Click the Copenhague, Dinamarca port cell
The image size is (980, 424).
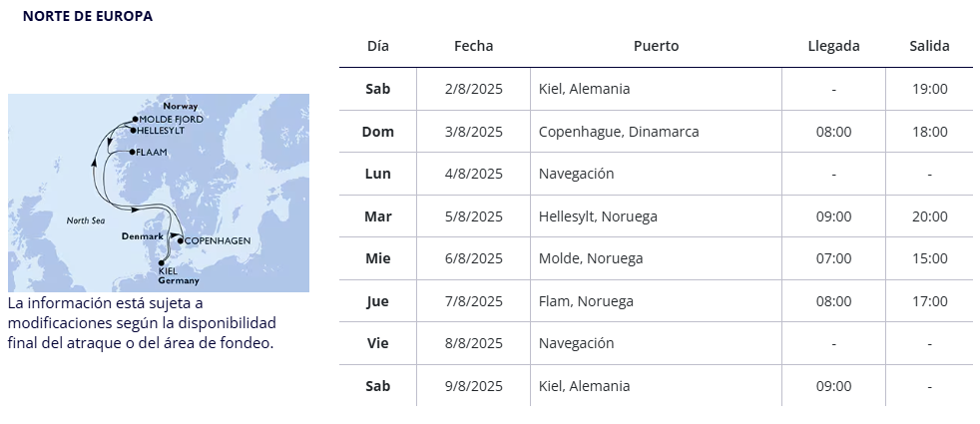[656, 132]
